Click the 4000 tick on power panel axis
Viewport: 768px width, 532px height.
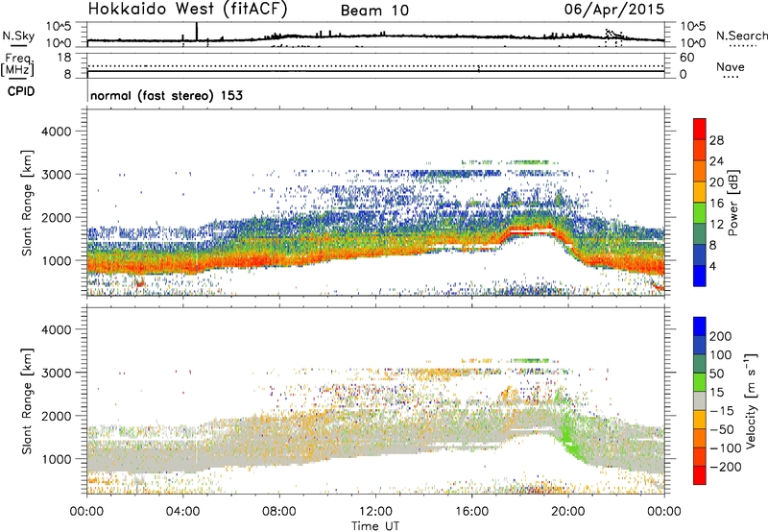coord(56,132)
